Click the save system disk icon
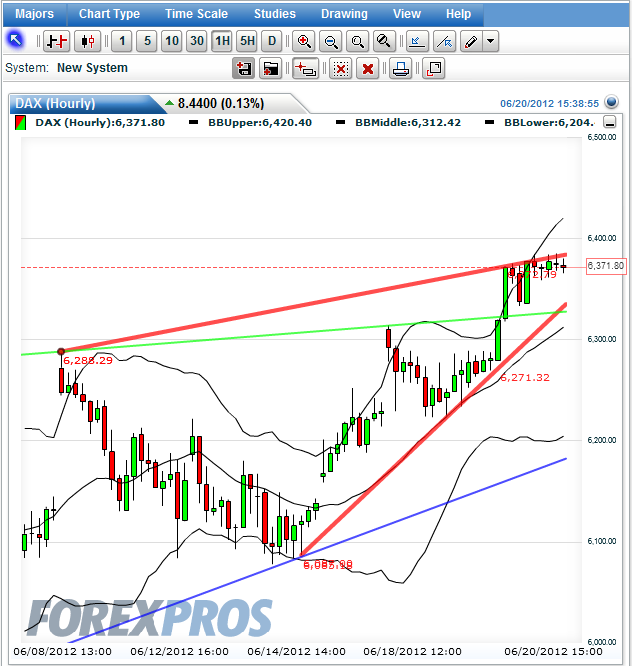632x666 pixels. [244, 68]
